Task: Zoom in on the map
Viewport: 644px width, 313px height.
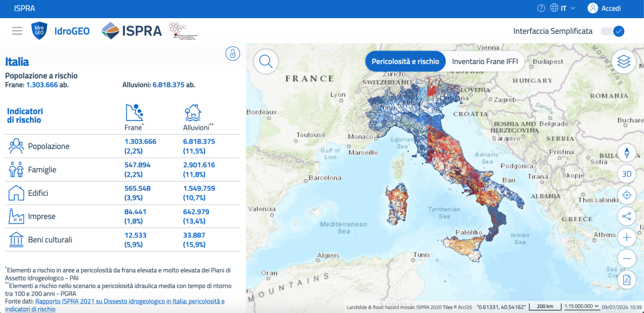Action: (x=626, y=237)
